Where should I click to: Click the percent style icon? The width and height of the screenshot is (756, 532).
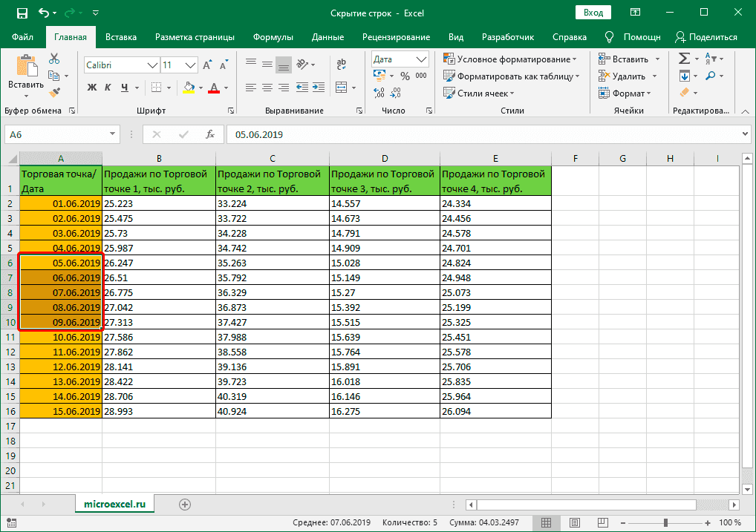[x=405, y=76]
